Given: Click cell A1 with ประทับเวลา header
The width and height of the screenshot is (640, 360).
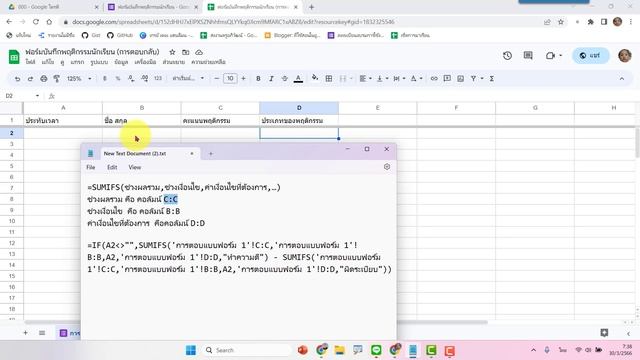Looking at the screenshot, I should (x=63, y=121).
